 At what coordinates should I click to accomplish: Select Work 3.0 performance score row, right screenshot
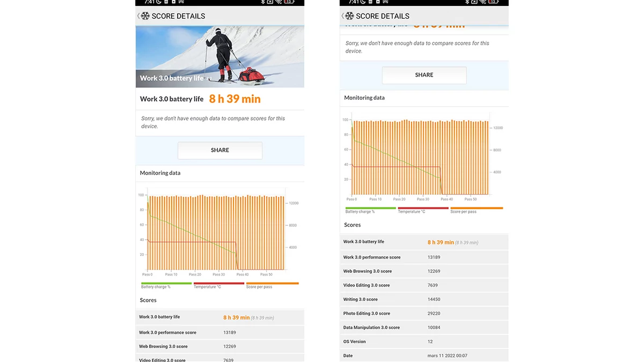click(424, 257)
